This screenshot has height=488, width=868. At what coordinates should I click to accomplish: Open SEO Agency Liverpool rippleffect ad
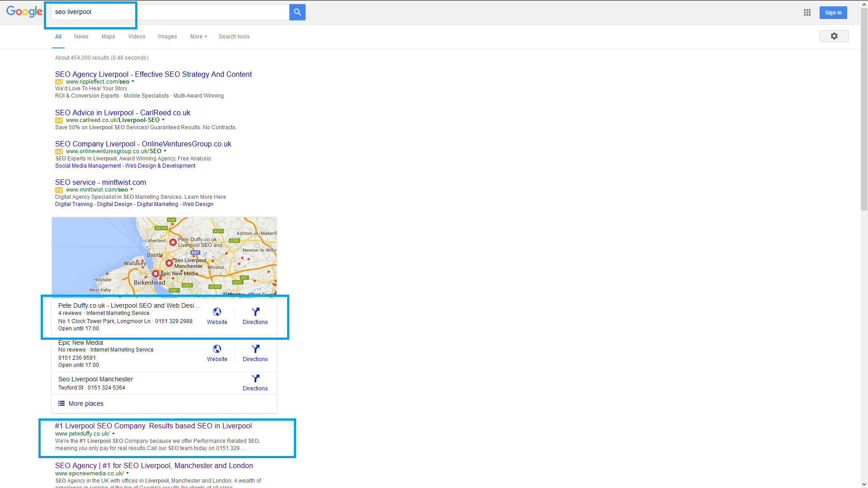[153, 74]
